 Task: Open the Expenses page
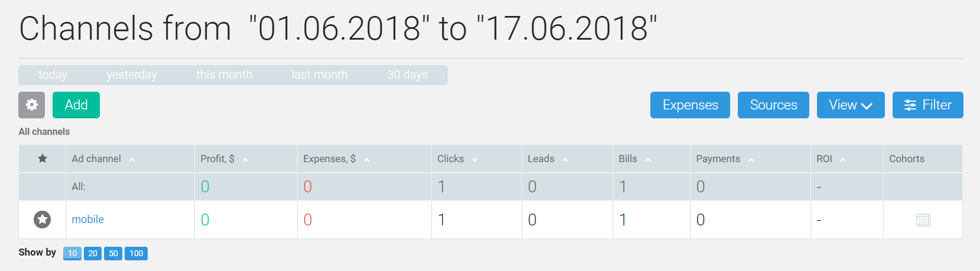point(690,105)
